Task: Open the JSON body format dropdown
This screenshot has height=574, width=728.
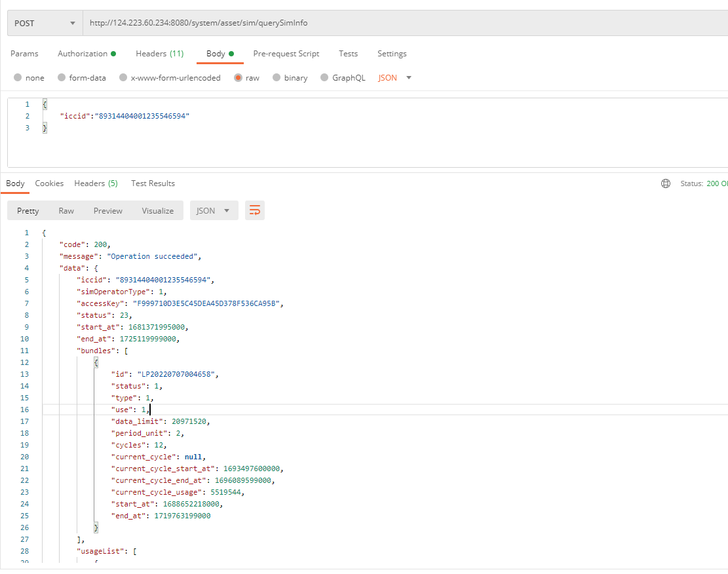Action: click(x=395, y=77)
